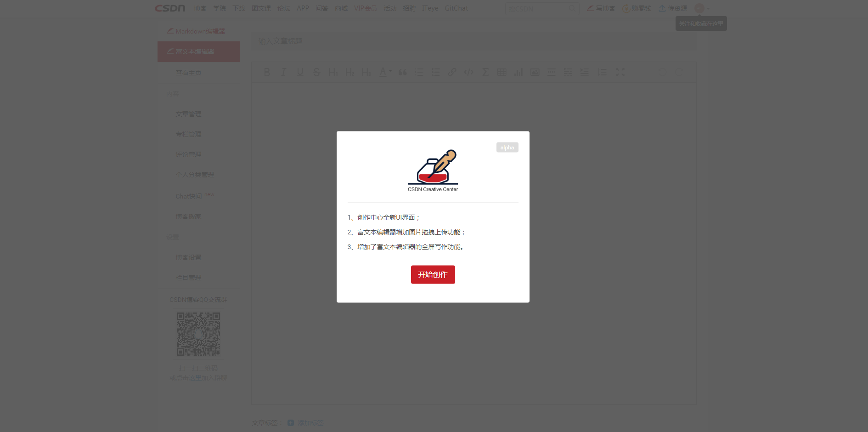Open 评论管理 in the sidebar
The width and height of the screenshot is (868, 432).
[x=188, y=154]
